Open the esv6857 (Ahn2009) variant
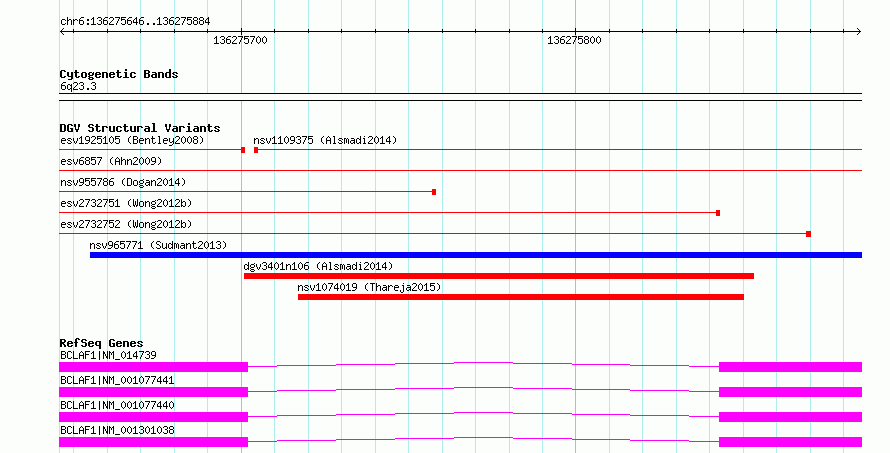 111,161
